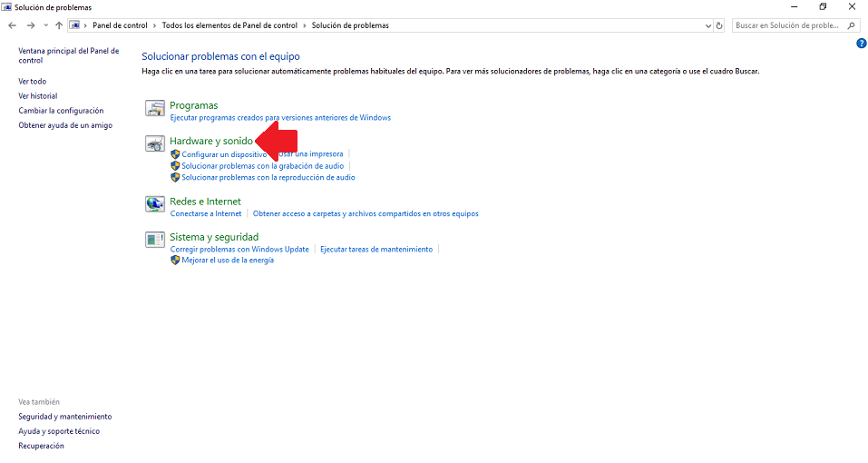Open Ventana principal del Panel de control
The width and height of the screenshot is (868, 463).
[x=69, y=55]
